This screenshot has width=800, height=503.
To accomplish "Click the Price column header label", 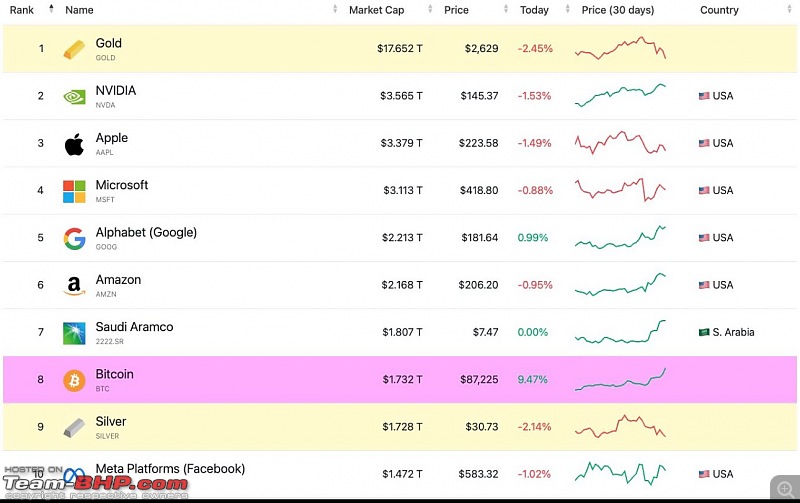I will tap(456, 10).
